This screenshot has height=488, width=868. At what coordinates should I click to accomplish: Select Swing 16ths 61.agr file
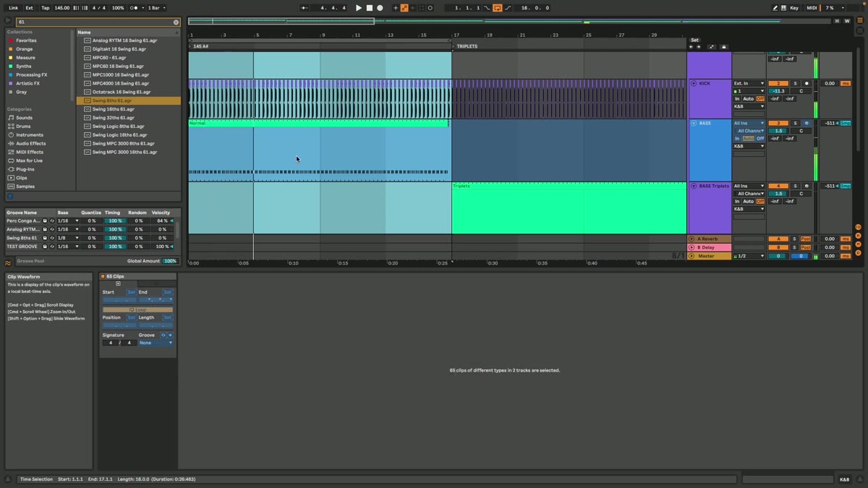click(113, 109)
